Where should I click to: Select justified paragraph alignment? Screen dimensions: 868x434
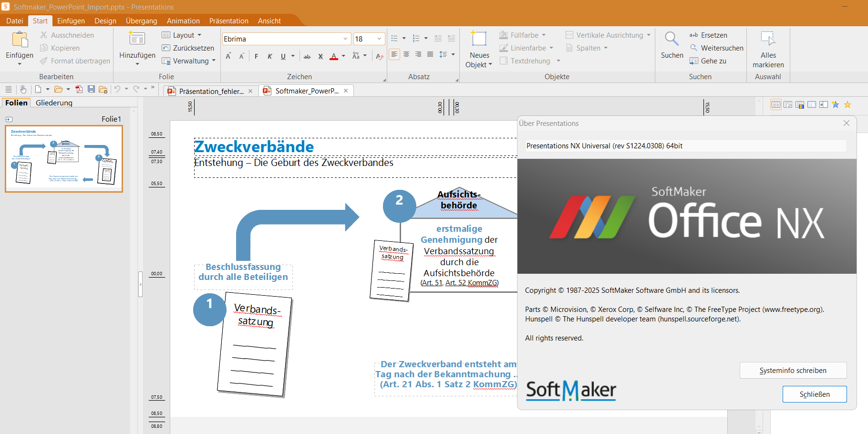tap(430, 54)
